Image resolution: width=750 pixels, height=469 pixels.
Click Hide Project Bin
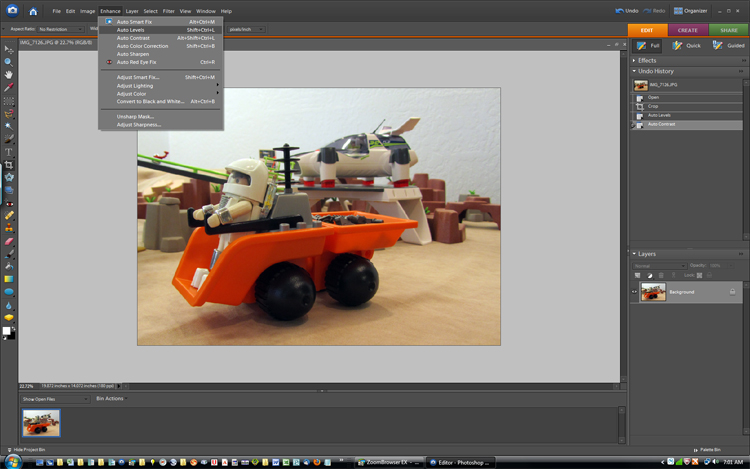tap(32, 450)
